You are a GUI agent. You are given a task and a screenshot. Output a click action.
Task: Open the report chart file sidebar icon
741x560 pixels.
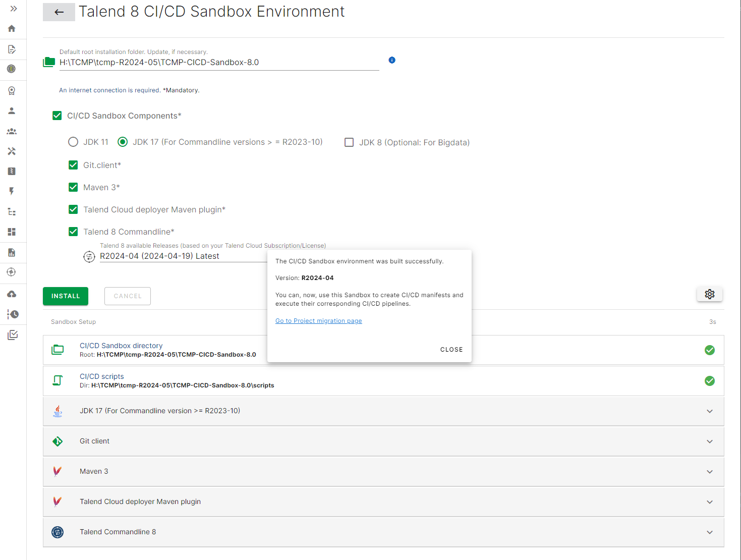click(x=12, y=252)
